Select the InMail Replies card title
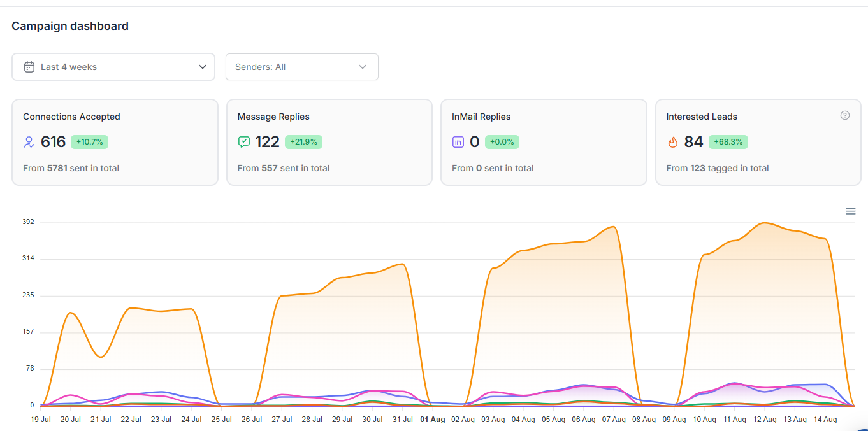Screen dimensions: 868x431 (x=481, y=117)
